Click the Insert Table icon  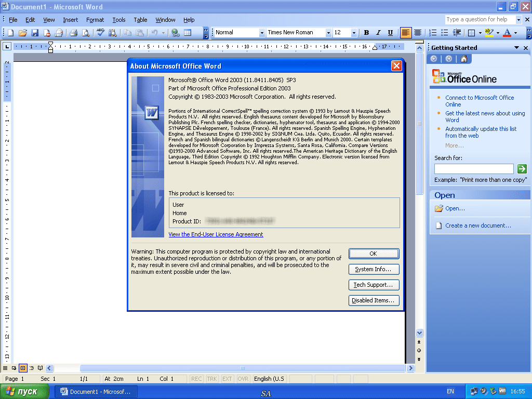pyautogui.click(x=188, y=33)
